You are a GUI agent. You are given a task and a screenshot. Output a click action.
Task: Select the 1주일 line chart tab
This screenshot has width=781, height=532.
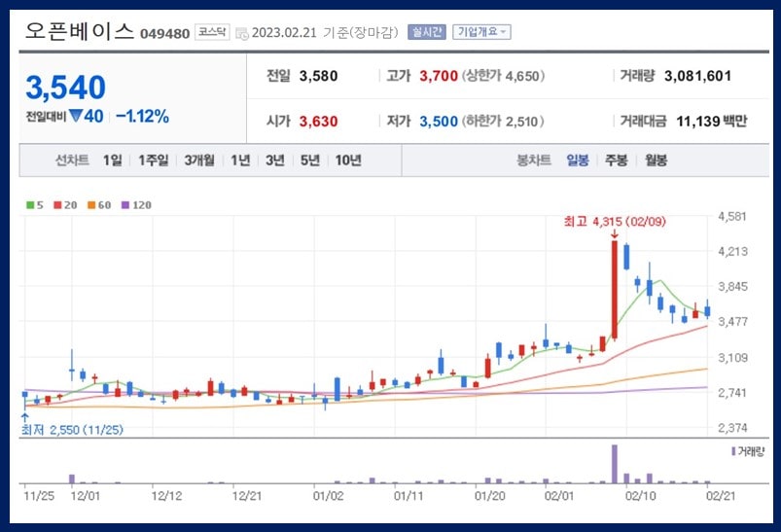pyautogui.click(x=154, y=160)
